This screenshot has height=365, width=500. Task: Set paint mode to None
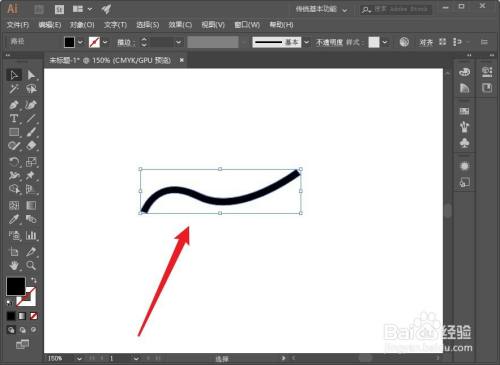33,316
